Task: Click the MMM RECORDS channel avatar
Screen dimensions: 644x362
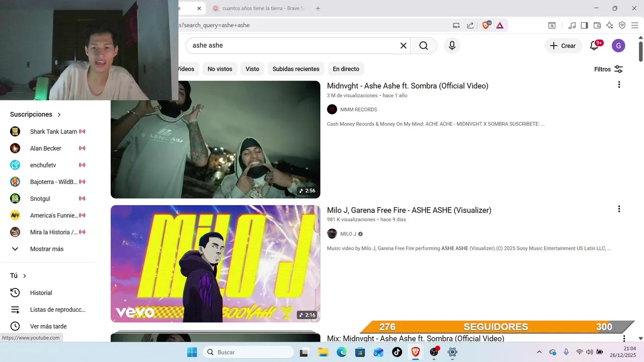Action: (332, 110)
